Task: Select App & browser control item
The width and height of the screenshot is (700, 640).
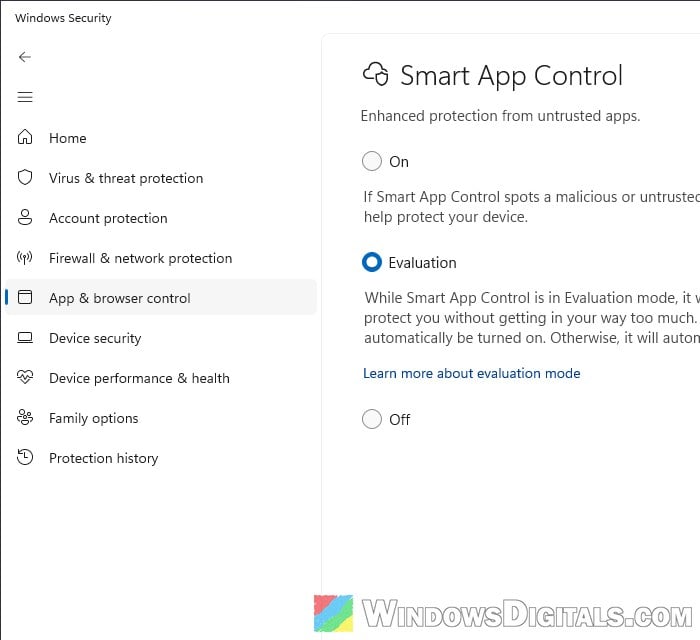Action: [x=161, y=297]
